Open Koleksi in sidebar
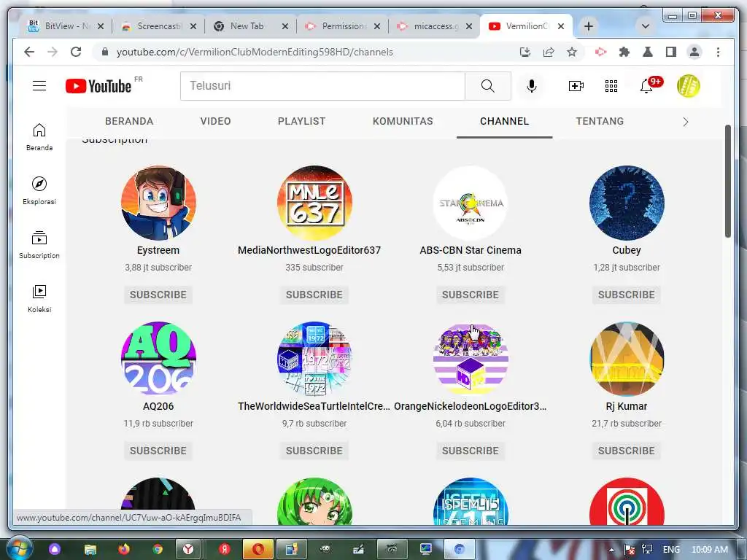This screenshot has height=560, width=747. tap(39, 298)
